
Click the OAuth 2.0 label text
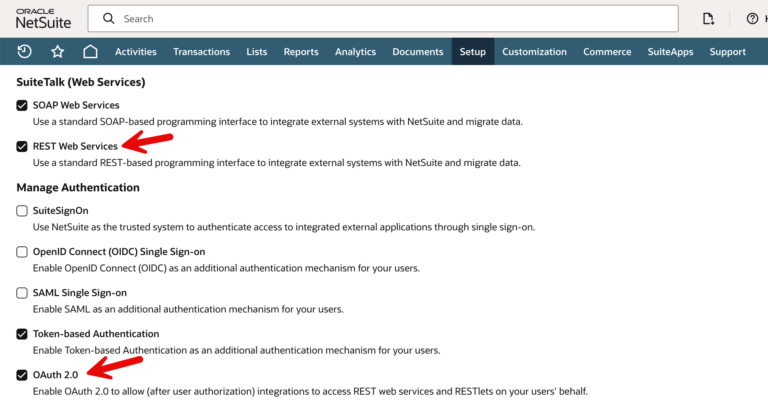point(55,375)
